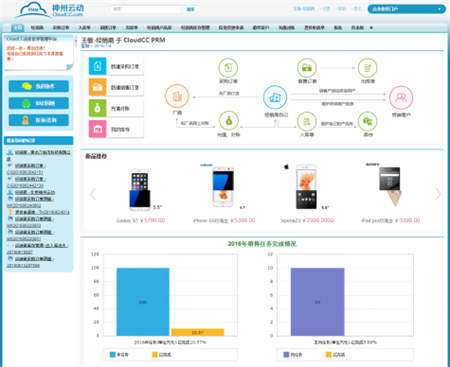Click the green money bag circle in workflow
The height and width of the screenshot is (367, 450).
coord(229,121)
